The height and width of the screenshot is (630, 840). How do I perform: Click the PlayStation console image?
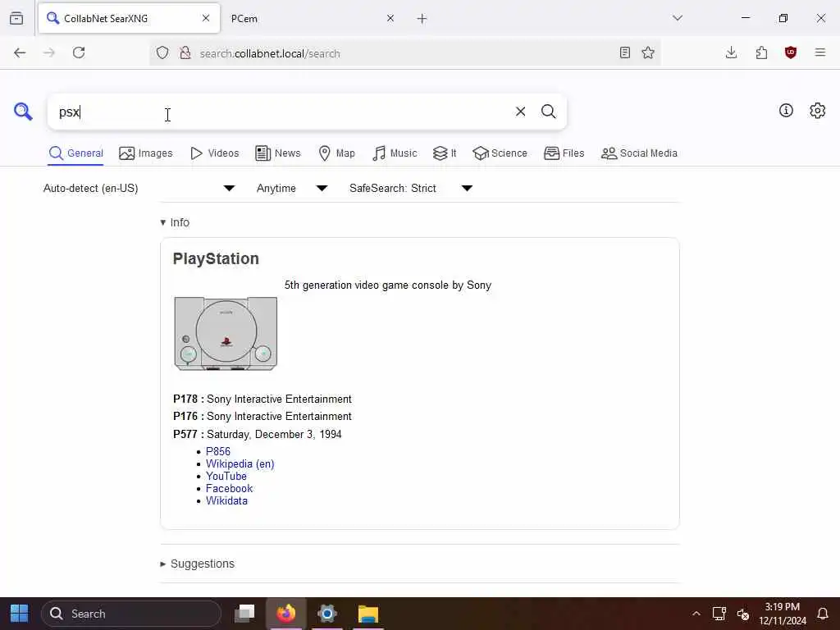(x=226, y=333)
